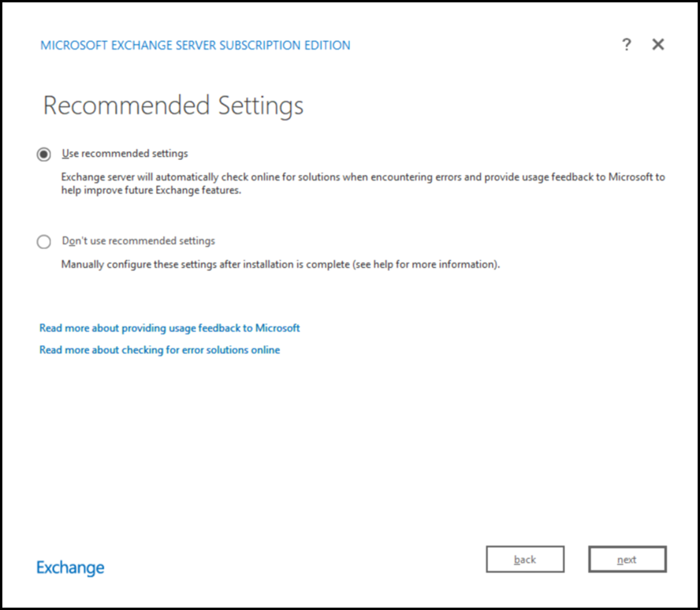Click the "Recommended Settings" page heading
Screen dimensions: 700x610
[x=173, y=106]
